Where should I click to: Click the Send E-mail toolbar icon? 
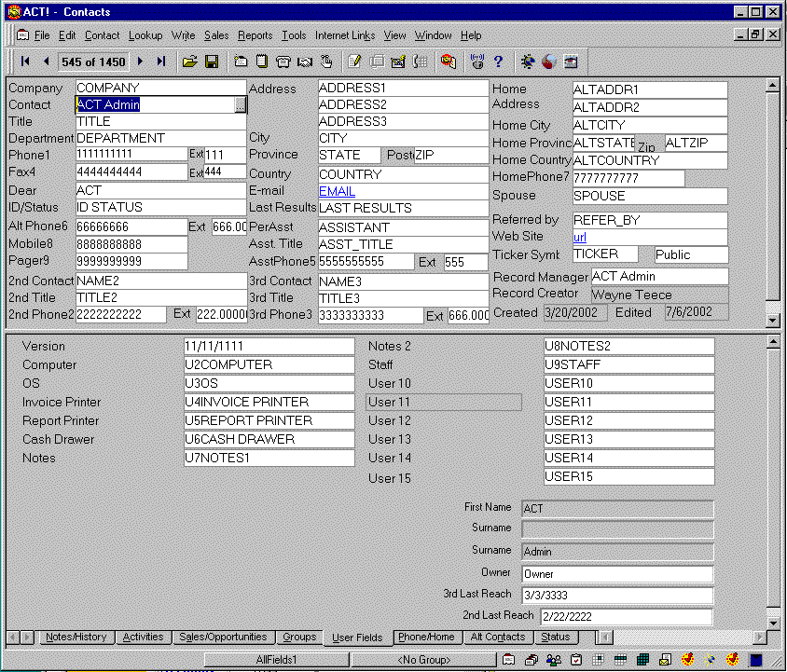coord(398,62)
